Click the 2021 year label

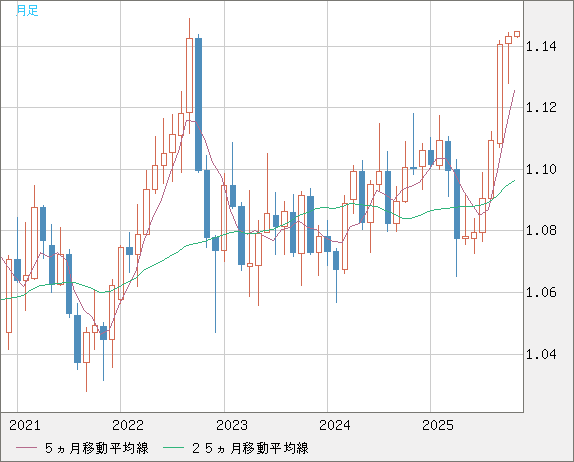[25, 425]
